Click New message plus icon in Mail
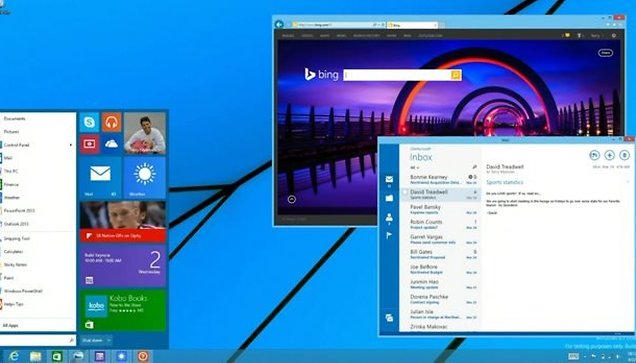This screenshot has height=363, width=636. 610,155
